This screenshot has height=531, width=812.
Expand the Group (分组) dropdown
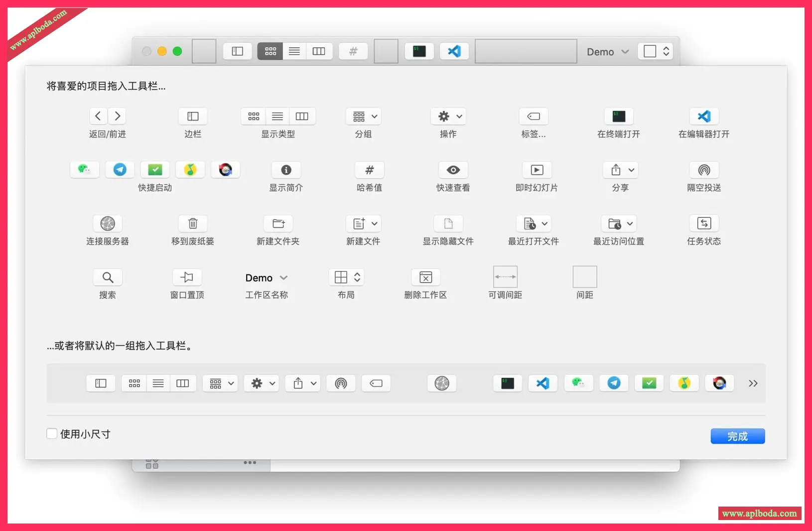(x=364, y=117)
